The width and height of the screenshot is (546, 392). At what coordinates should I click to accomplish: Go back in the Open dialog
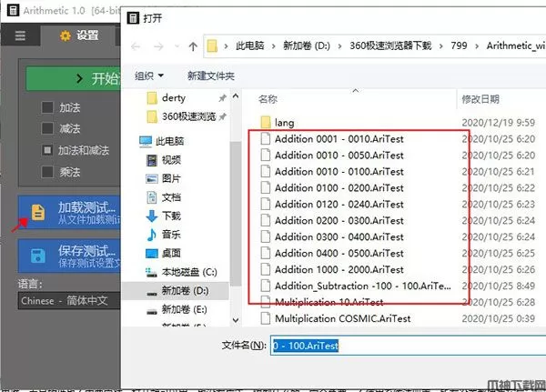click(136, 46)
